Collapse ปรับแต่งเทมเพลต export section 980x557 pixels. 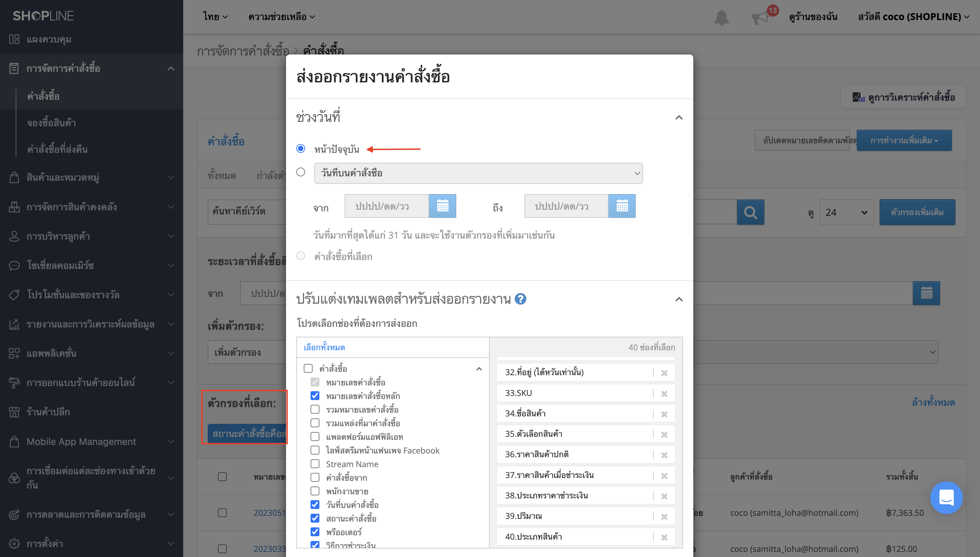679,299
